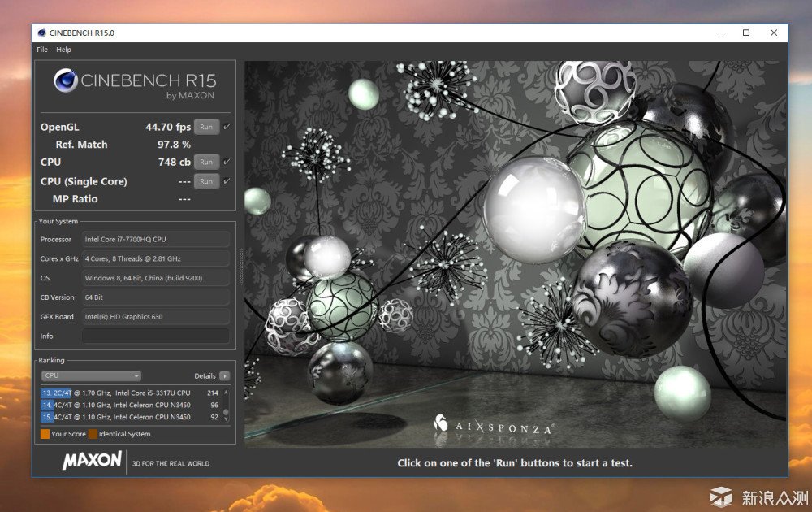Viewport: 812px width, 512px height.
Task: Open the Help menu
Action: point(63,50)
